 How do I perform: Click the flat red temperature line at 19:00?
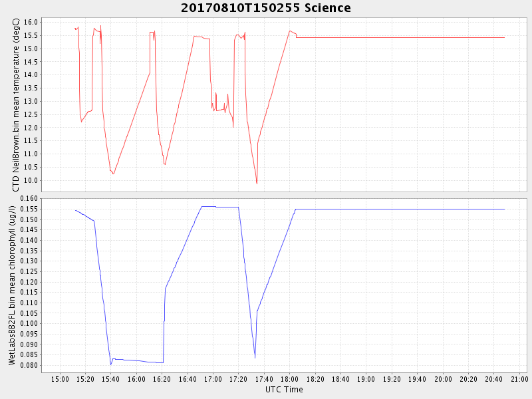click(x=366, y=37)
